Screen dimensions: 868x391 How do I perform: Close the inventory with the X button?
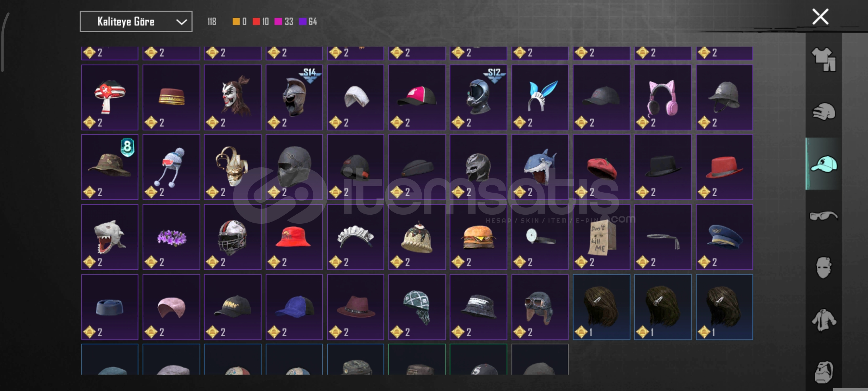tap(820, 17)
